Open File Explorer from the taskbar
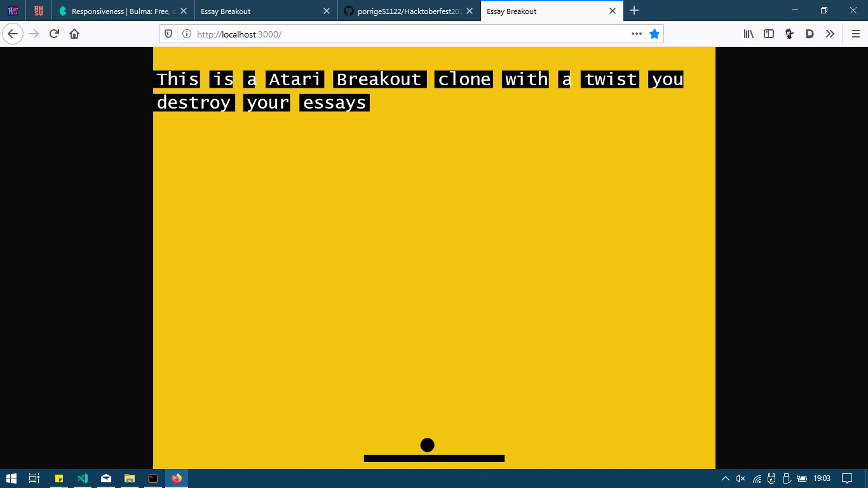Viewport: 868px width, 488px height. point(130,478)
